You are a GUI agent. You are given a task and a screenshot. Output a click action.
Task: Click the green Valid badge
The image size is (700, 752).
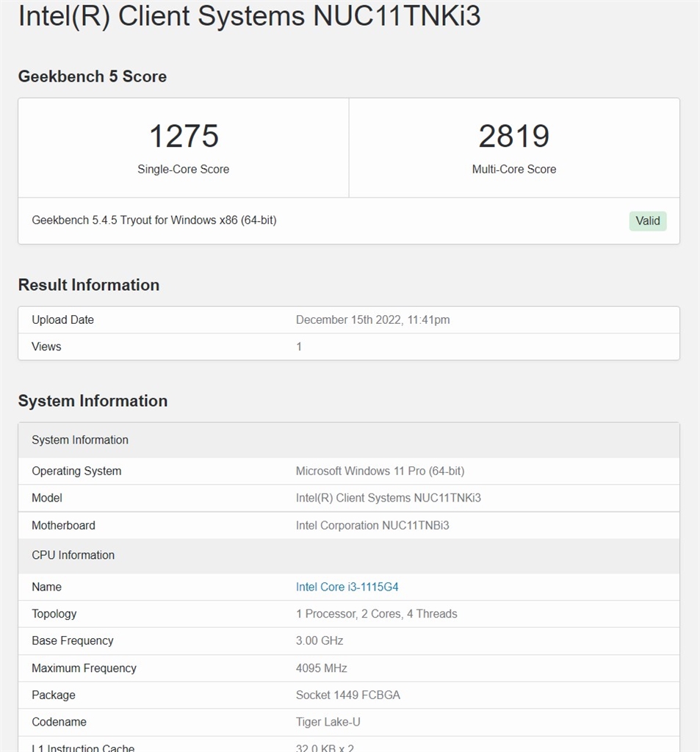coord(648,221)
